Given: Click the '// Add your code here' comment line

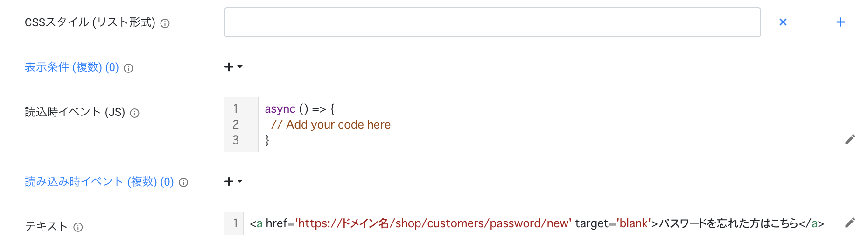Looking at the screenshot, I should [x=331, y=124].
